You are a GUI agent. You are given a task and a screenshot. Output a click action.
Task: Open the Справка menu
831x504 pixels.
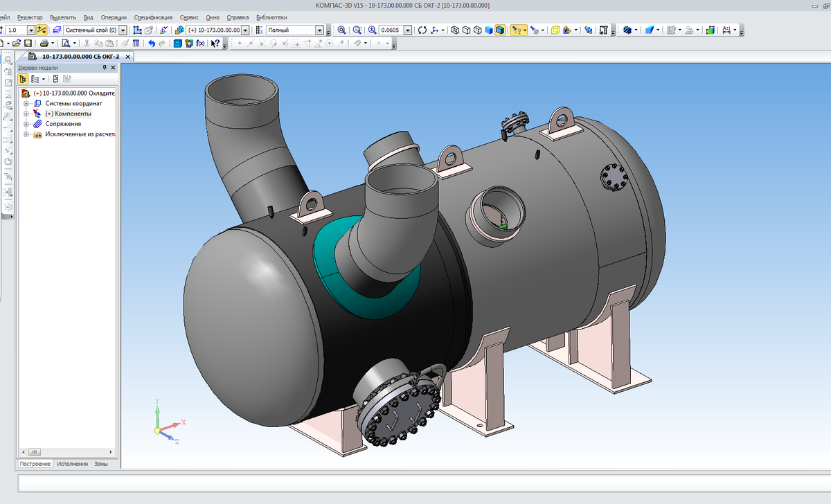238,17
